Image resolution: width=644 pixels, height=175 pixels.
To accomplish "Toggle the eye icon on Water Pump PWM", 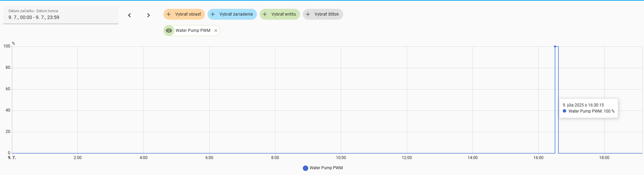I will tap(169, 31).
